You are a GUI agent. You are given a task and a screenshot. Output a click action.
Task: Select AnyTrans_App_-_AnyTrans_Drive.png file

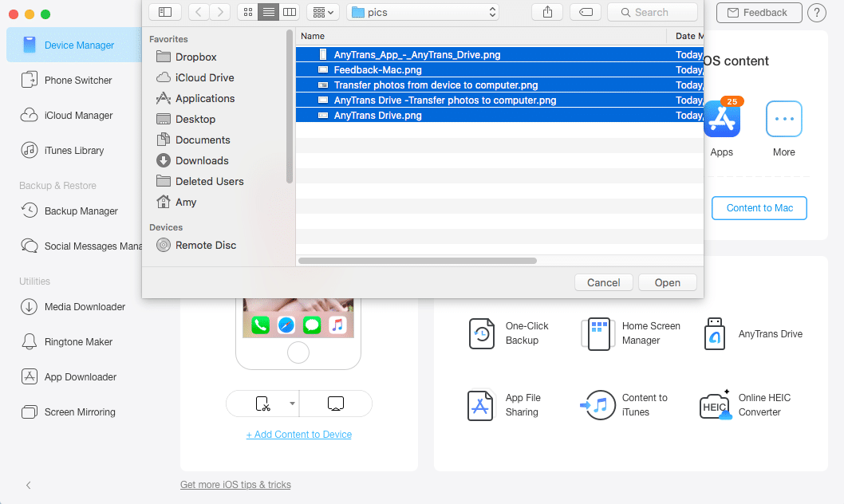coord(499,54)
